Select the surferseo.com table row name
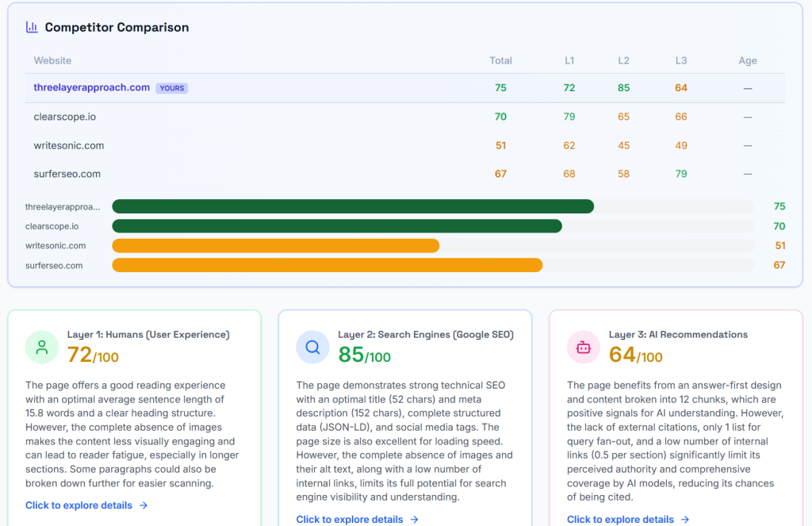This screenshot has height=526, width=812. tap(67, 174)
